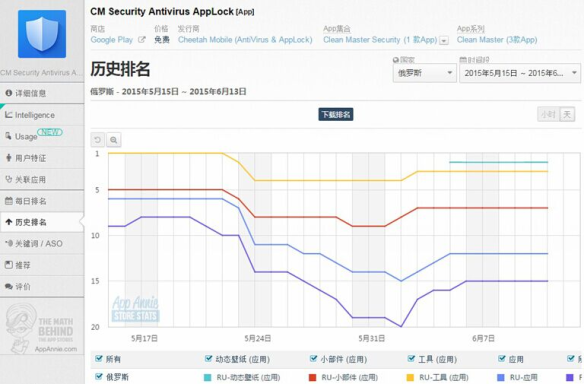Viewport: 584px width, 384px height.
Task: Toggle the 俄罗斯 country checkbox
Action: tap(99, 376)
